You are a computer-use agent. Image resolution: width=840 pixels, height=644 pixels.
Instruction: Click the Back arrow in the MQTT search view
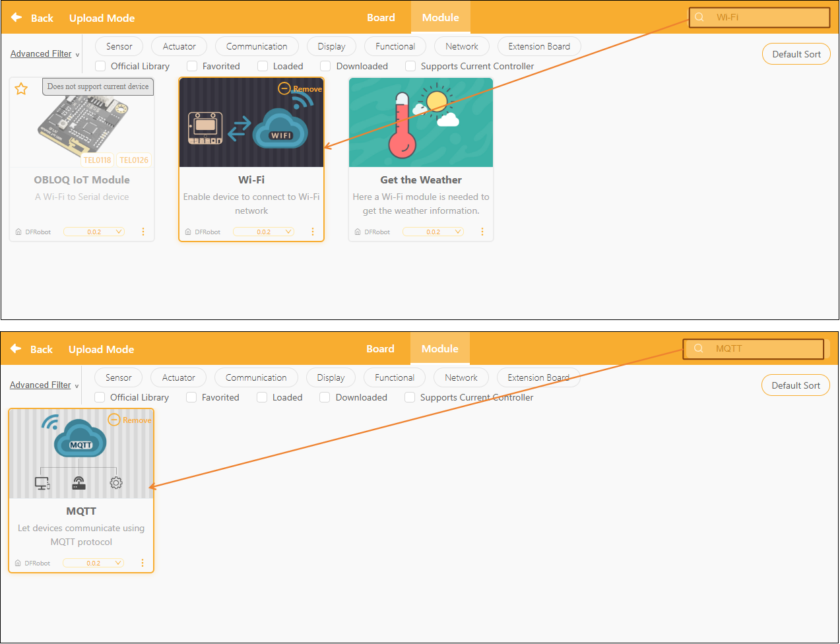tap(16, 349)
